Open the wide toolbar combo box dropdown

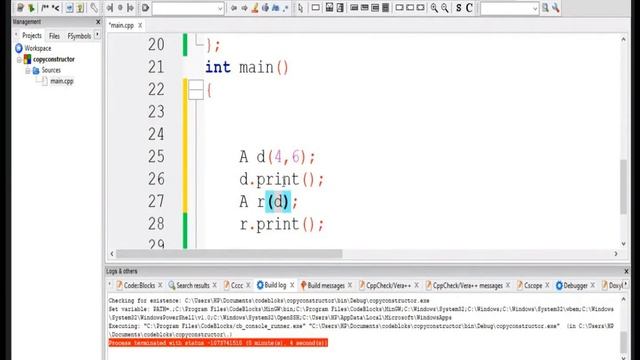click(x=220, y=8)
